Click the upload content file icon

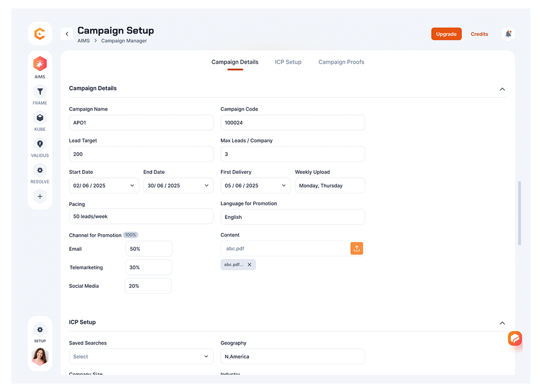(357, 248)
